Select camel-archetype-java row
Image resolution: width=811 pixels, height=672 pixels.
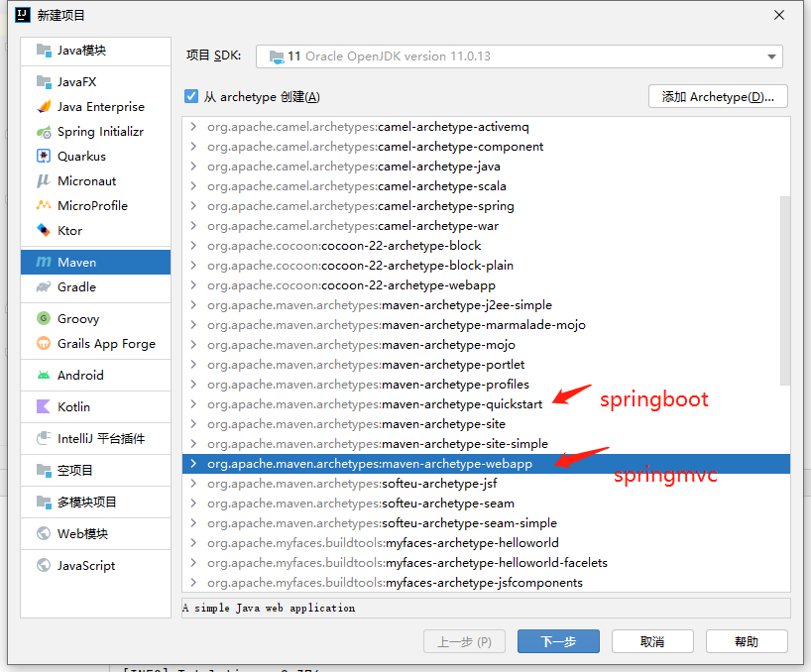coord(486,167)
